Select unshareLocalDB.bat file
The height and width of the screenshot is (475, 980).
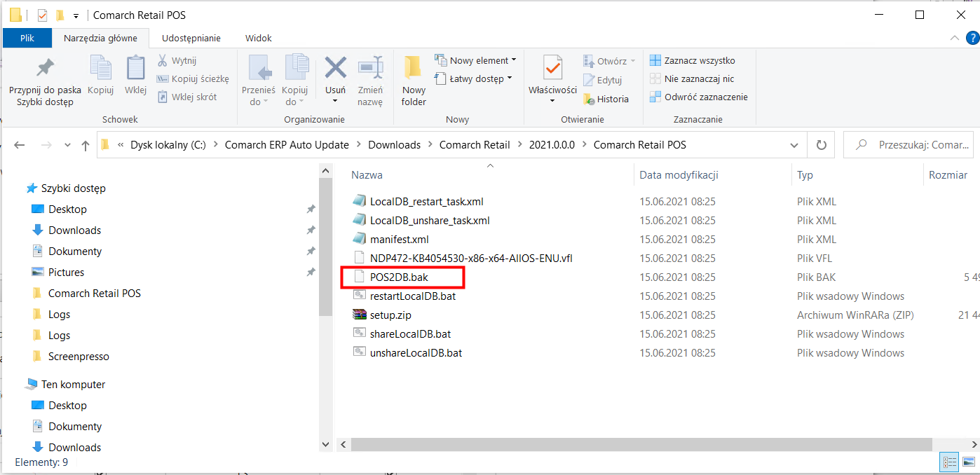click(416, 353)
